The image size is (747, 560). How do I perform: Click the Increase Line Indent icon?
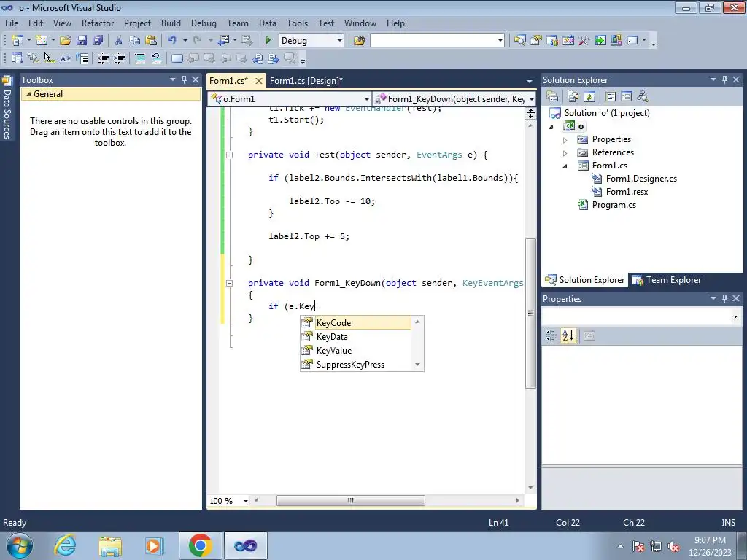[x=119, y=58]
